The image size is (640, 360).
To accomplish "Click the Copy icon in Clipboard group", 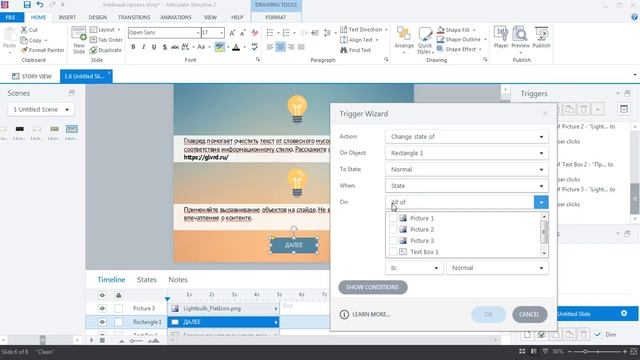I will pos(24,40).
